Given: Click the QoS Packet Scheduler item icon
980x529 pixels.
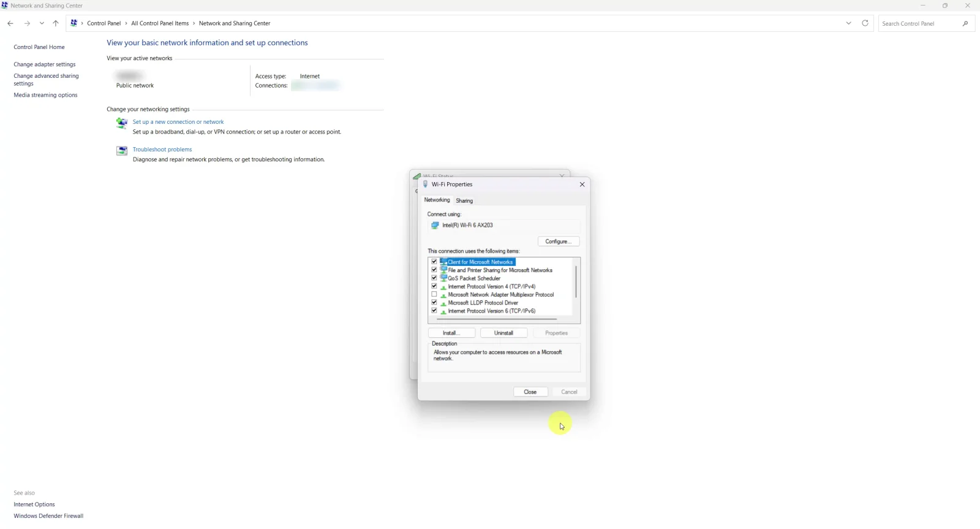Looking at the screenshot, I should 443,278.
